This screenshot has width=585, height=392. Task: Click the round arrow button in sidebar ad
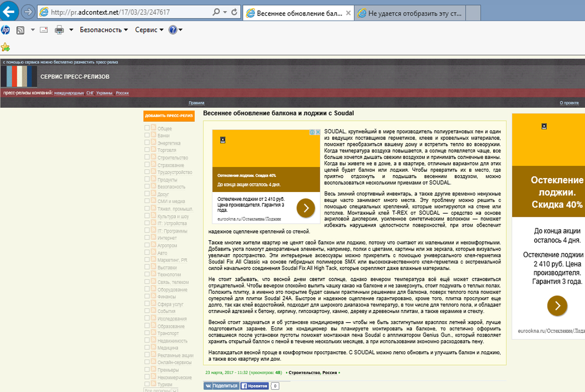(x=557, y=306)
